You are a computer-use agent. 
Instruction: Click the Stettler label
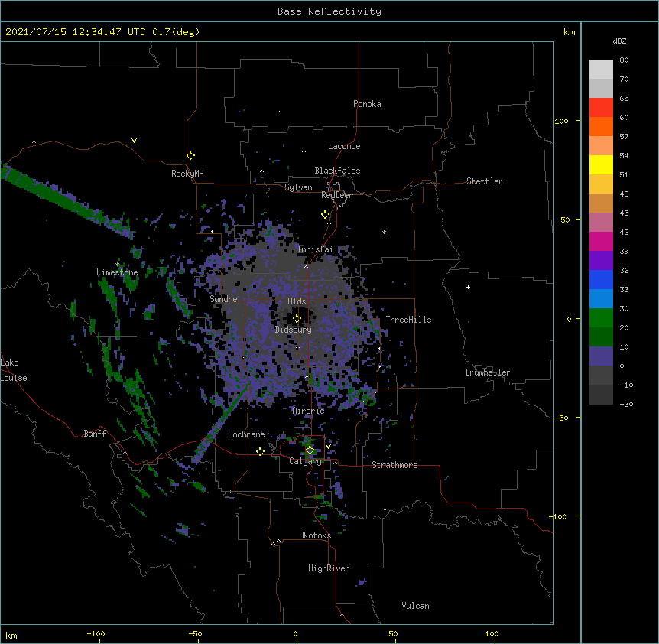pyautogui.click(x=484, y=181)
